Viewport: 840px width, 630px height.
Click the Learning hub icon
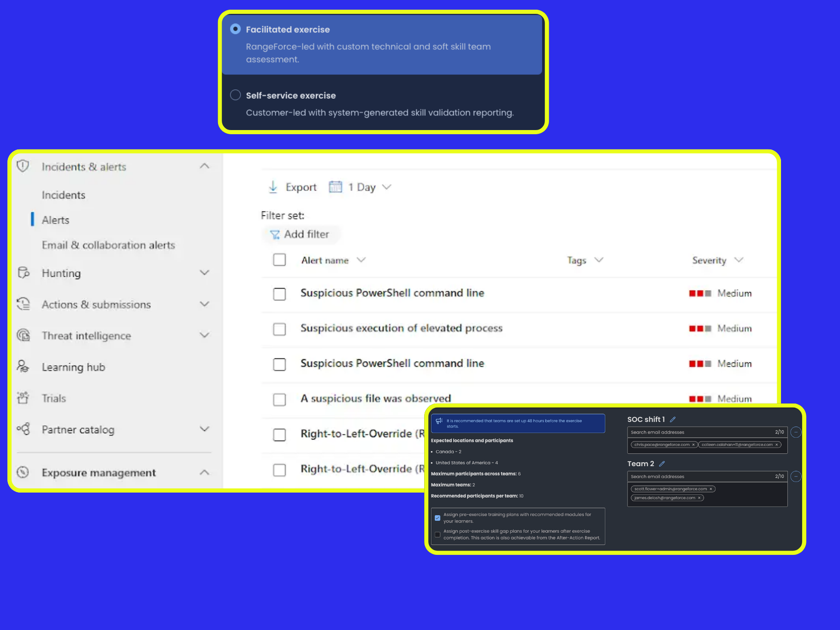[23, 367]
